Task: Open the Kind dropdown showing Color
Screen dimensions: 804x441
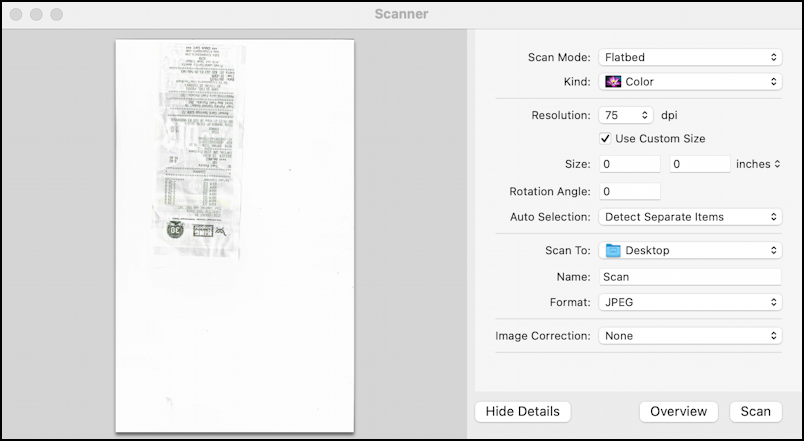Action: 690,82
